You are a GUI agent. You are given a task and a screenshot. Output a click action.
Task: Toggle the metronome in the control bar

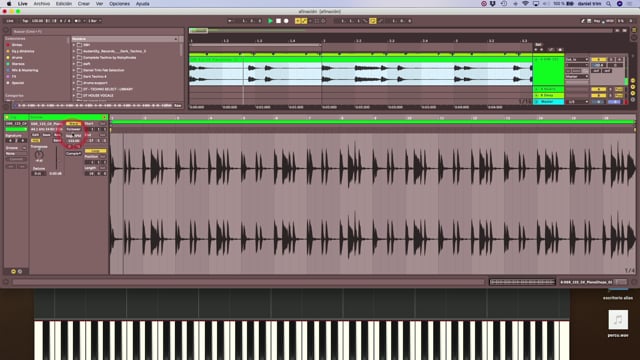(x=78, y=21)
